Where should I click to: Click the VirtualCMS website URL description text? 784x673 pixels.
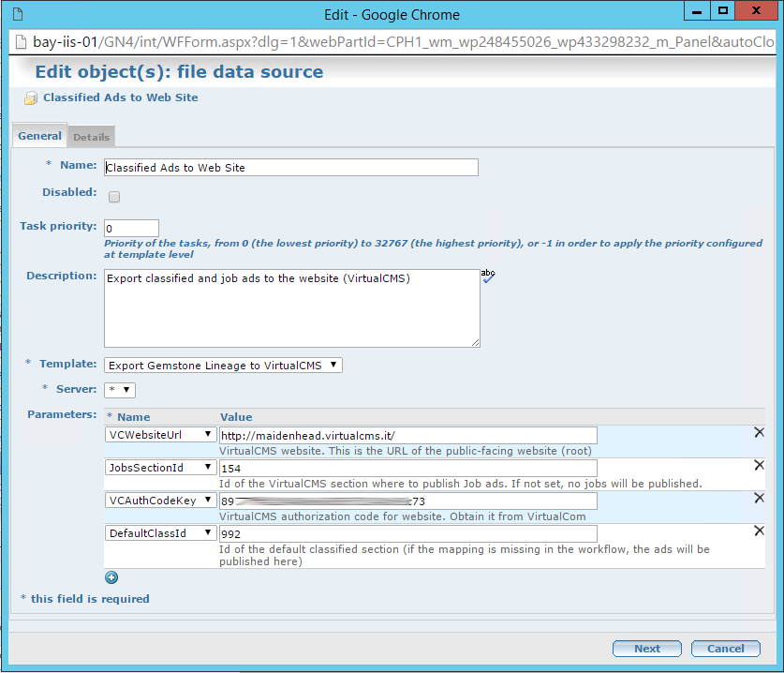405,451
